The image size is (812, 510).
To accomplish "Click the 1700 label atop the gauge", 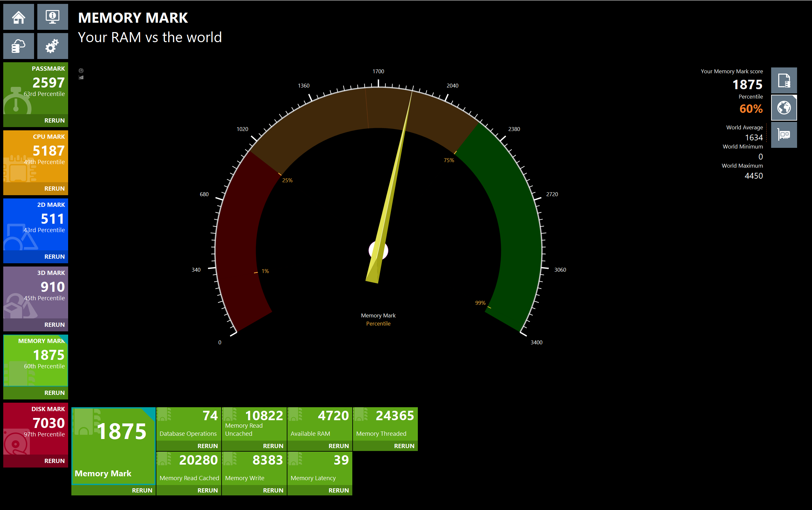I will click(378, 71).
